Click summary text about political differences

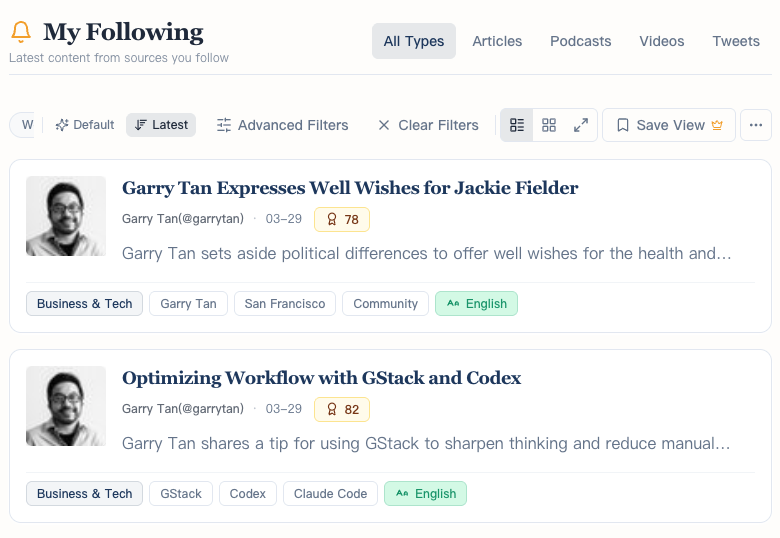pos(427,254)
